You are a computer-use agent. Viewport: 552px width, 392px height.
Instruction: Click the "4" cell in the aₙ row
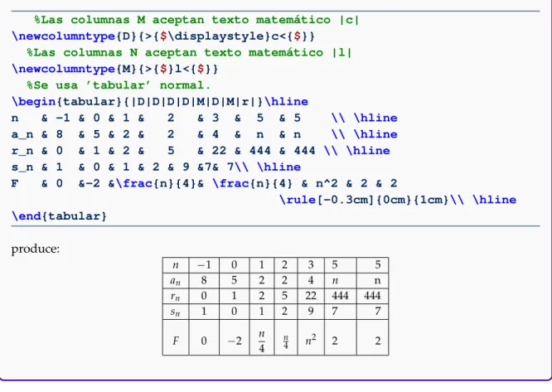(311, 280)
